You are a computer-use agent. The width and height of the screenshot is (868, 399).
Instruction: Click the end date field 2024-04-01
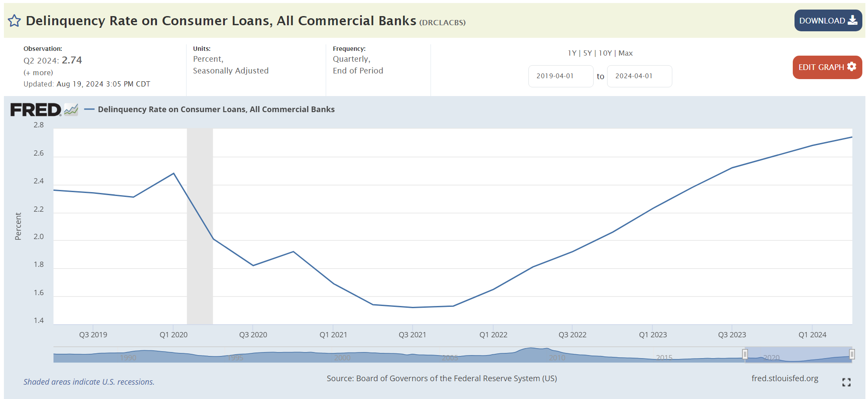click(639, 76)
